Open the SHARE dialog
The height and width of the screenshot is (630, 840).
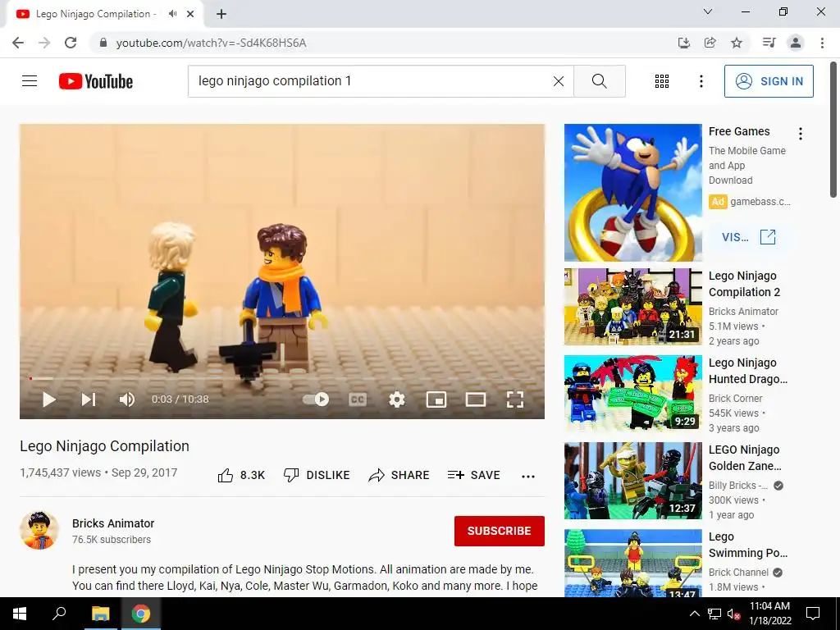point(399,475)
